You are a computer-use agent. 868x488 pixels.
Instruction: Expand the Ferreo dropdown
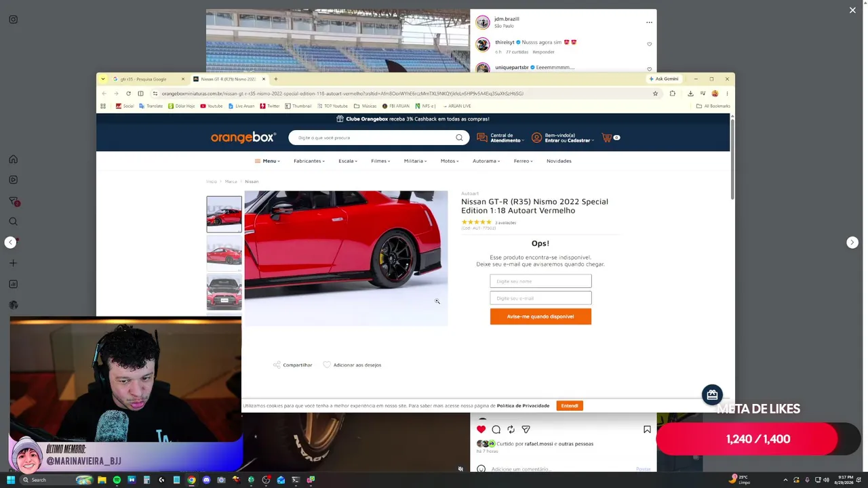coord(523,161)
